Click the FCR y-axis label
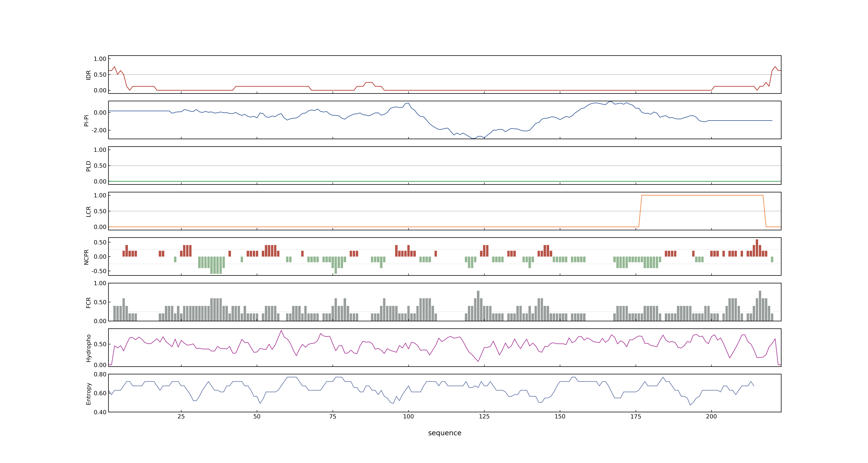 click(88, 303)
